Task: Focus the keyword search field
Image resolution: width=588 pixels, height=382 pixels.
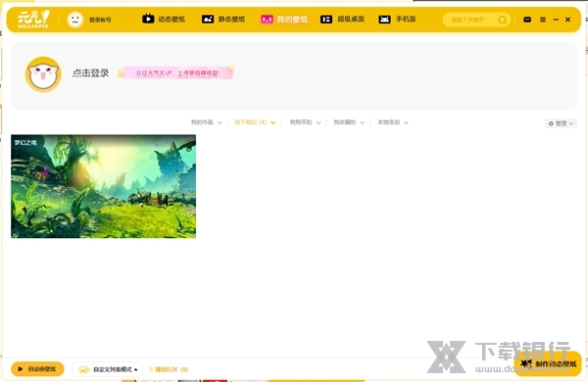Action: (476, 20)
